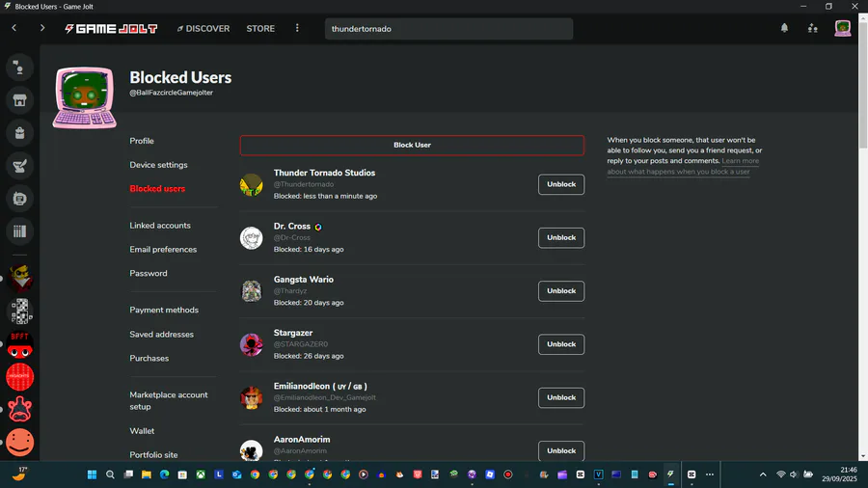
Task: Unblock Dr. Cross
Action: 560,237
